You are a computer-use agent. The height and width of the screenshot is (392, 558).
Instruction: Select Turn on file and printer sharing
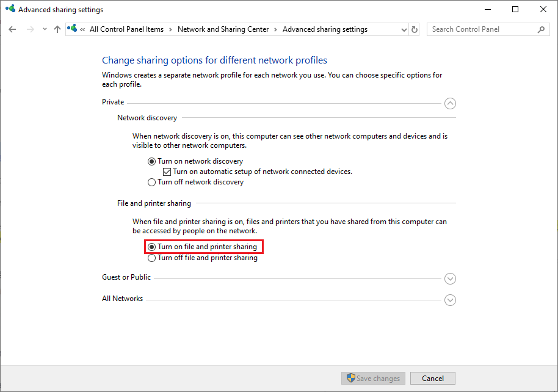click(152, 247)
